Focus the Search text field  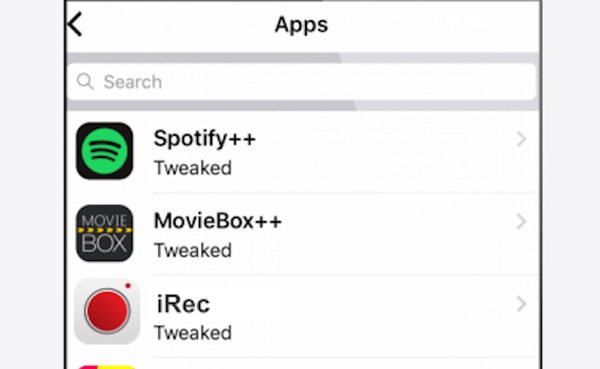pyautogui.click(x=302, y=82)
